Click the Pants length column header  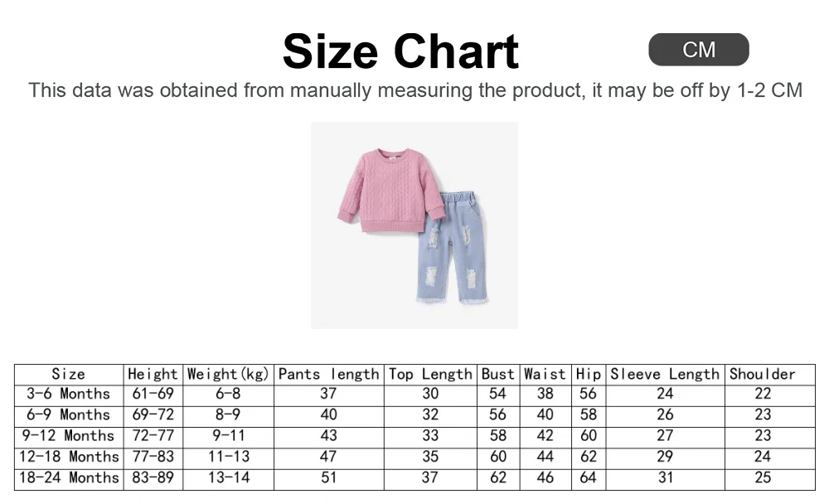tap(329, 375)
